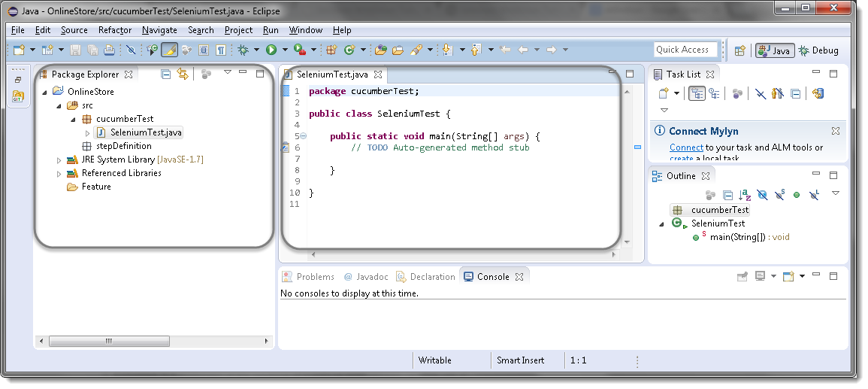Toggle Block Selection Mode toolbar button
Viewport: 868px width, 389px height.
204,50
